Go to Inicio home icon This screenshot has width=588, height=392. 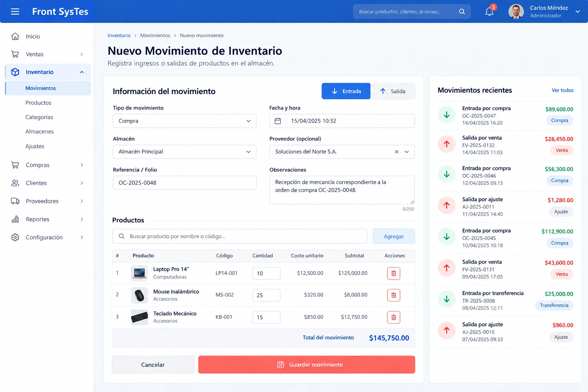click(x=15, y=36)
